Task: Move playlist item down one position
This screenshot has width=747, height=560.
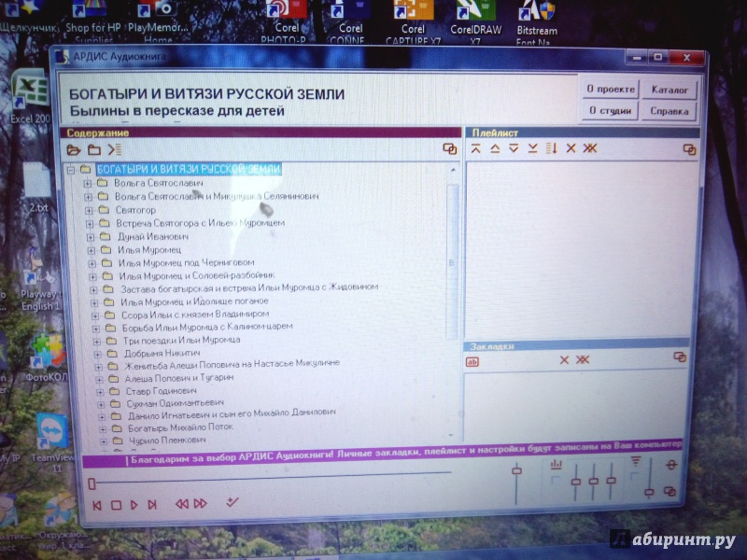Action: (x=514, y=148)
